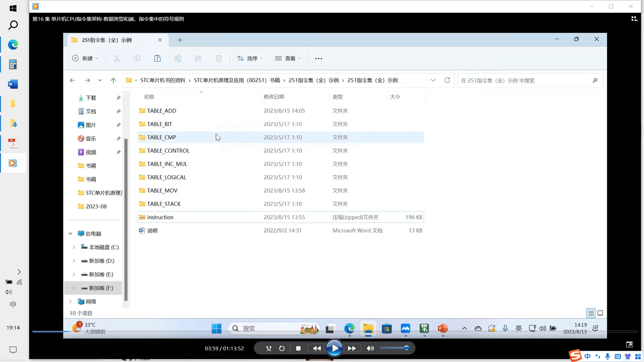Image resolution: width=644 pixels, height=362 pixels.
Task: Collapse the 此电脑 tree node
Action: click(x=70, y=234)
